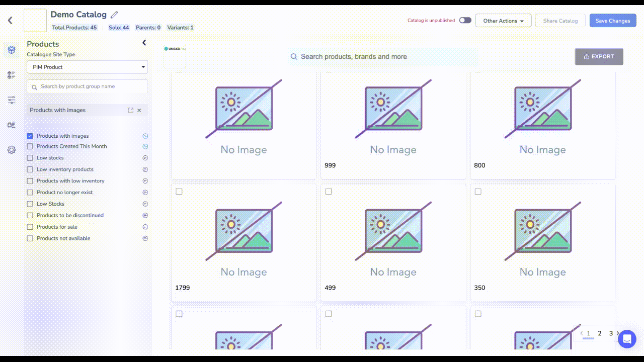This screenshot has height=362, width=644.
Task: Check Products for sale checkbox
Action: coord(30,227)
